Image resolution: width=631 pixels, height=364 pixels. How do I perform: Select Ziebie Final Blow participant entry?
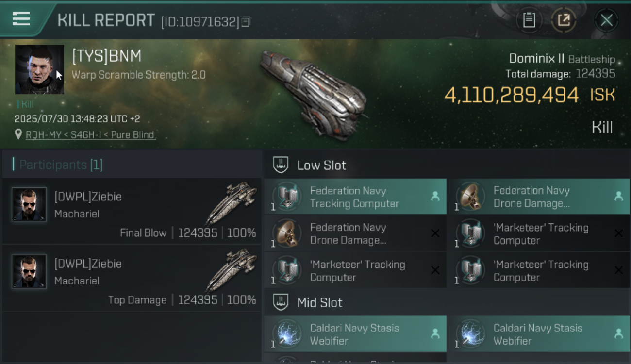click(x=132, y=211)
